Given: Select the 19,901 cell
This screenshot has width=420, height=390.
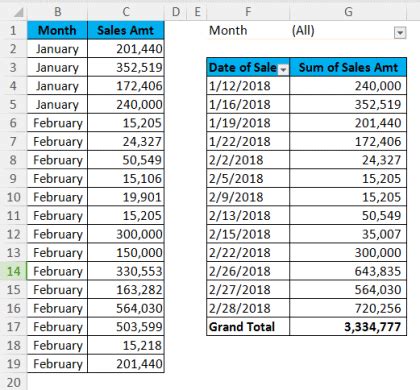Looking at the screenshot, I should point(126,197).
